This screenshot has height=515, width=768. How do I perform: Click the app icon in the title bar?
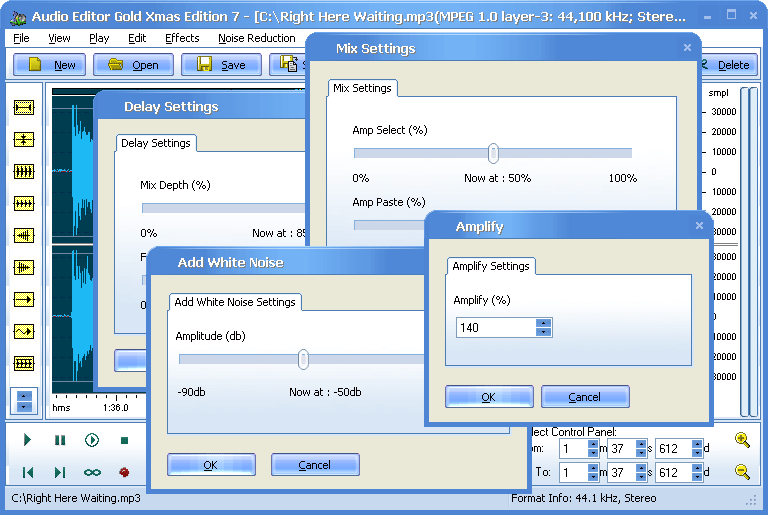[x=18, y=17]
